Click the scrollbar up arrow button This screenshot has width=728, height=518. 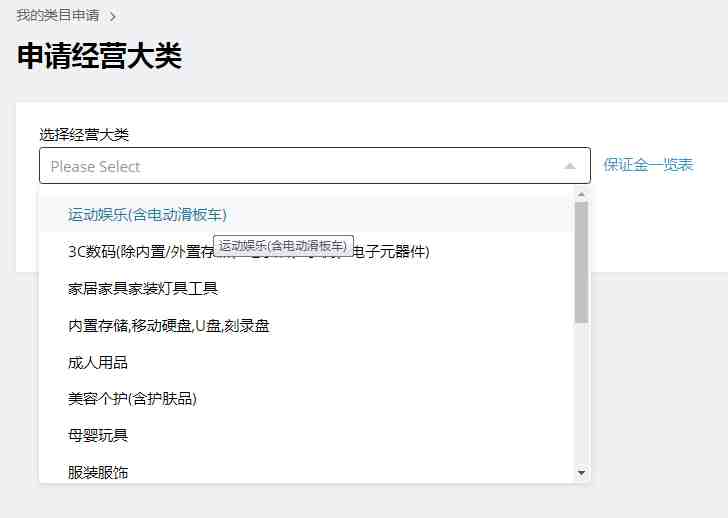coord(581,194)
